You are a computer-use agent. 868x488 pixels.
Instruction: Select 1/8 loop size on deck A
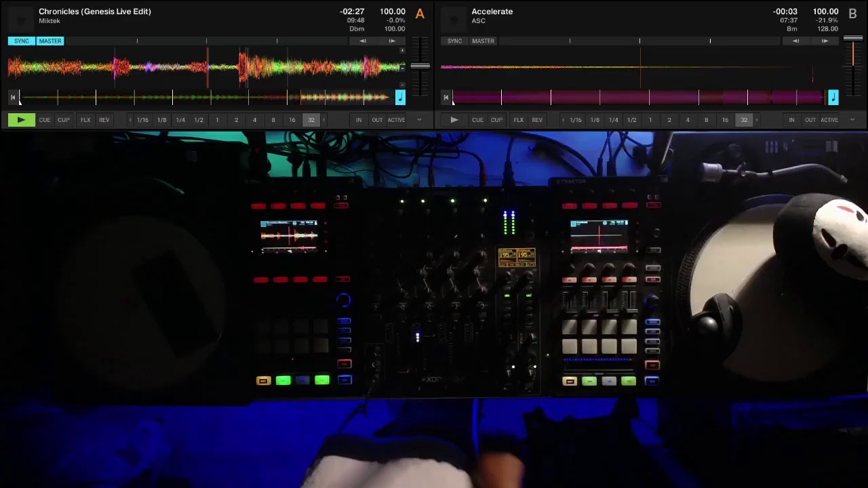coord(161,120)
